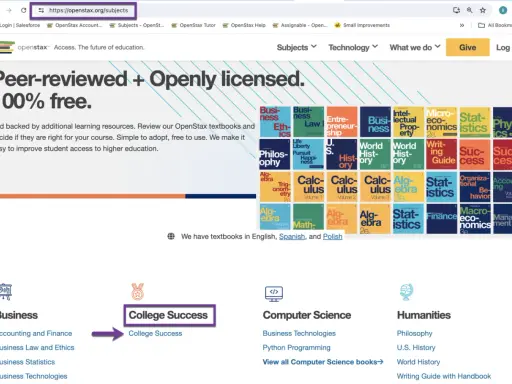The height and width of the screenshot is (384, 512).
Task: Expand the Subjects dropdown menu
Action: 297,47
